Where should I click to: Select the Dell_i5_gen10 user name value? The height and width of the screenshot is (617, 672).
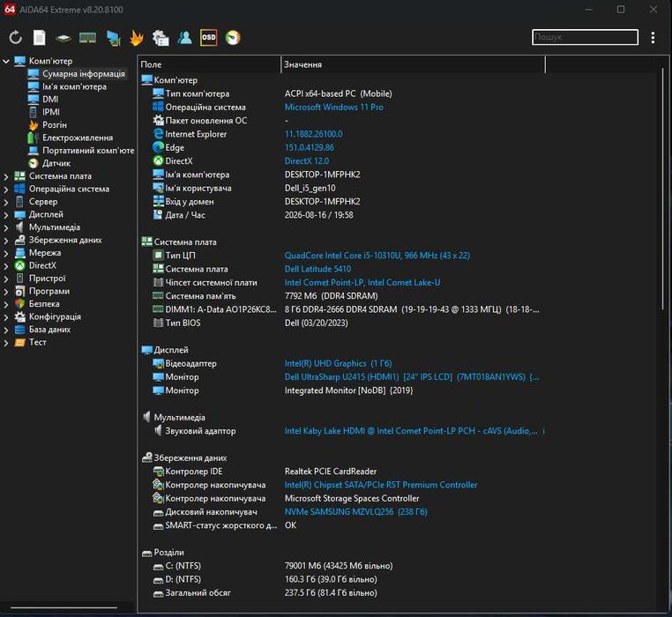[310, 188]
